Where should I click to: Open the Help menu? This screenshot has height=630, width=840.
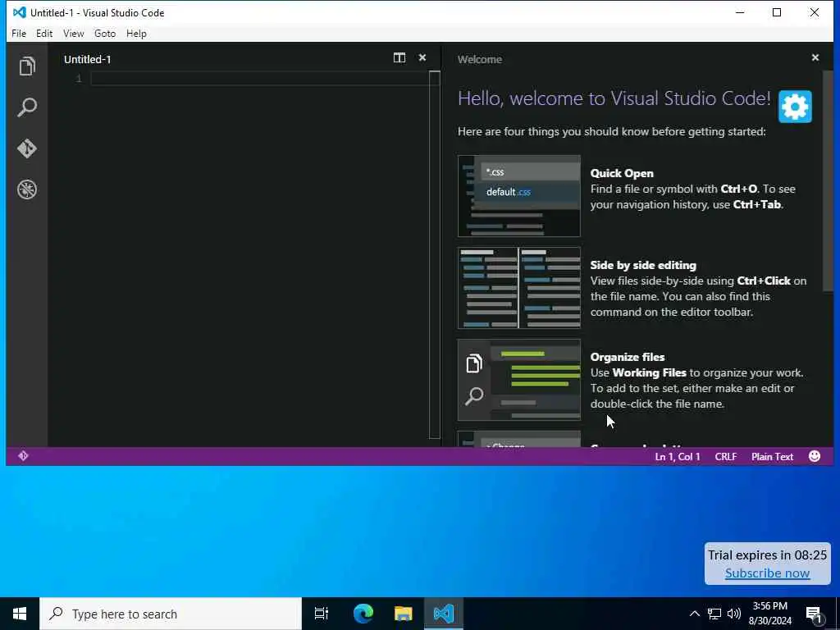137,33
